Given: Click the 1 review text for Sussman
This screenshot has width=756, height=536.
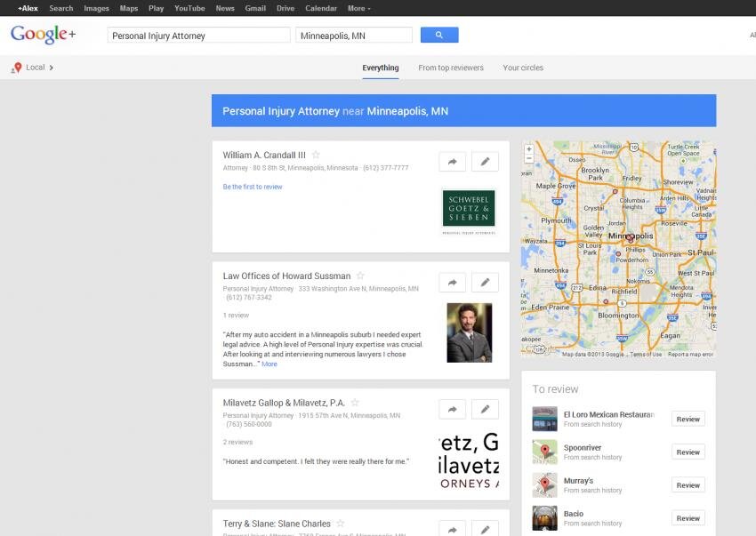Looking at the screenshot, I should (x=236, y=316).
